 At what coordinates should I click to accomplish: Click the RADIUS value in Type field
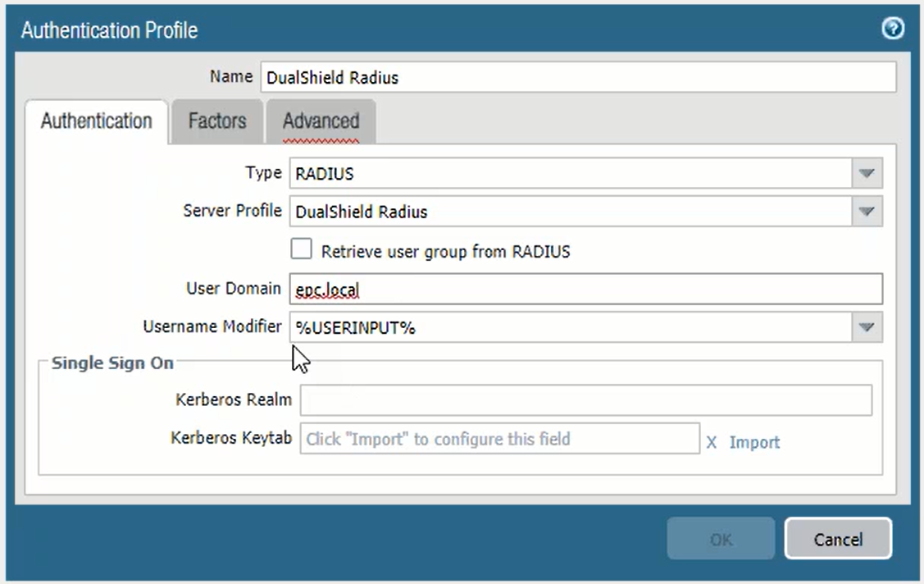[325, 174]
